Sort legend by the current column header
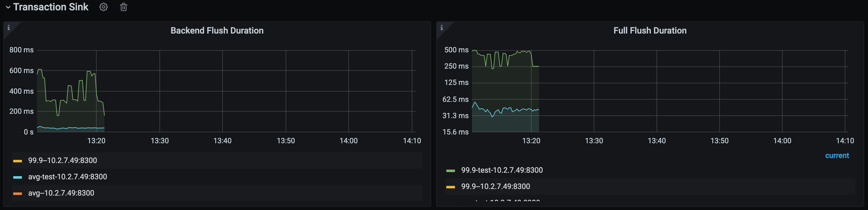Screen dimensions: 868x210 837,155
